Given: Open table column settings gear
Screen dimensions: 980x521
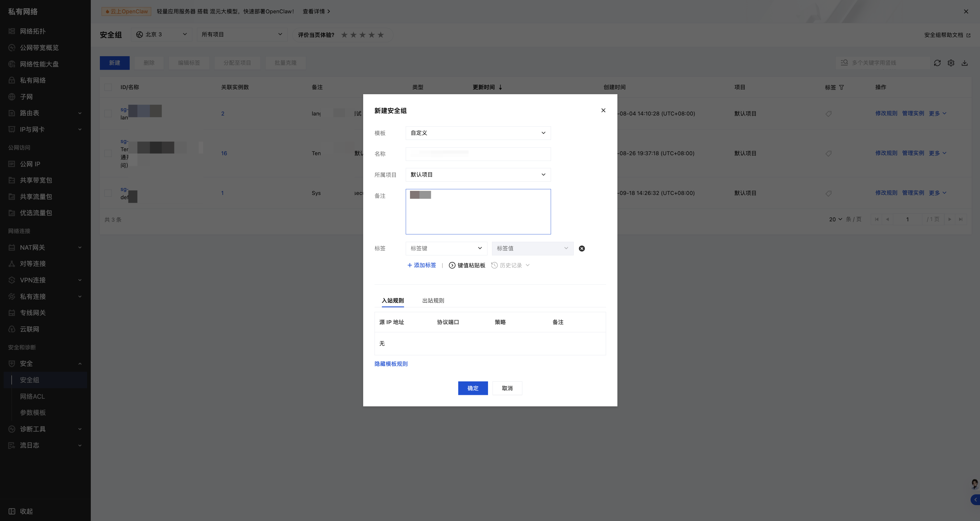Looking at the screenshot, I should tap(951, 63).
